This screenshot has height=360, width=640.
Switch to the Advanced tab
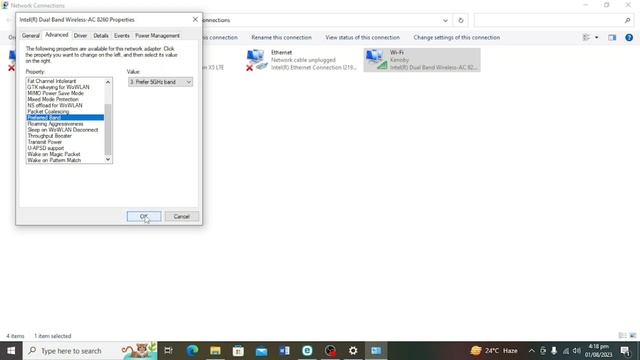(x=57, y=35)
